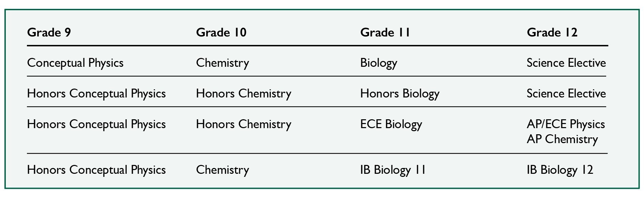Click the Honors Biology cell
The height and width of the screenshot is (199, 644).
(400, 94)
